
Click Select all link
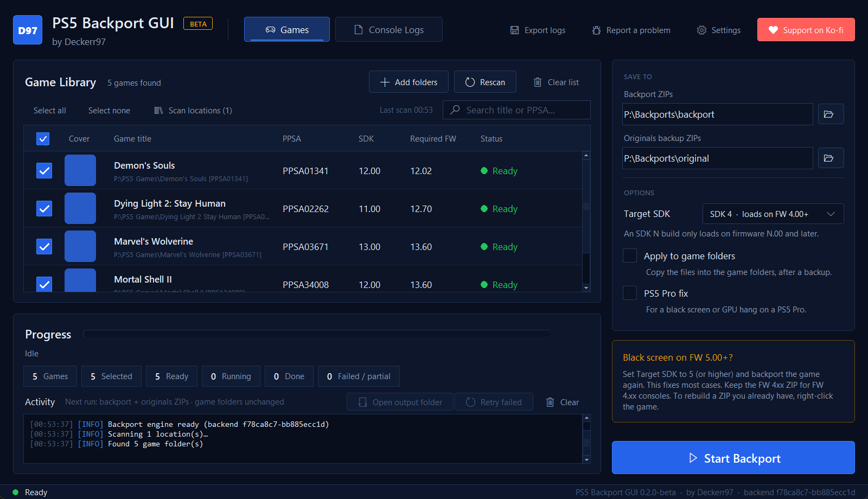50,111
